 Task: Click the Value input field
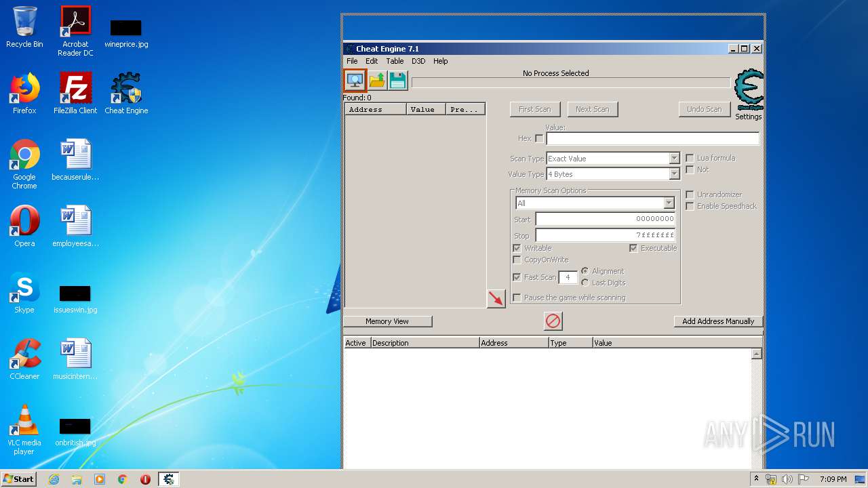653,138
